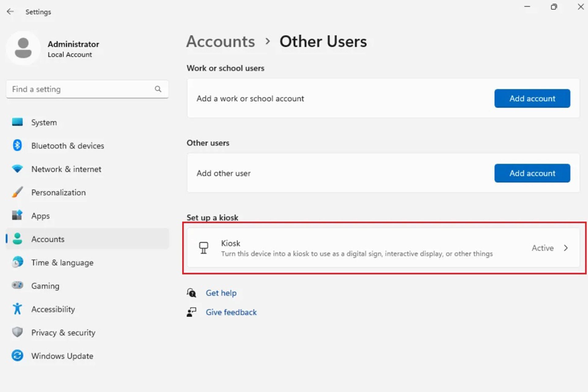The width and height of the screenshot is (588, 392).
Task: Click the Time & language globe icon
Action: pos(17,262)
